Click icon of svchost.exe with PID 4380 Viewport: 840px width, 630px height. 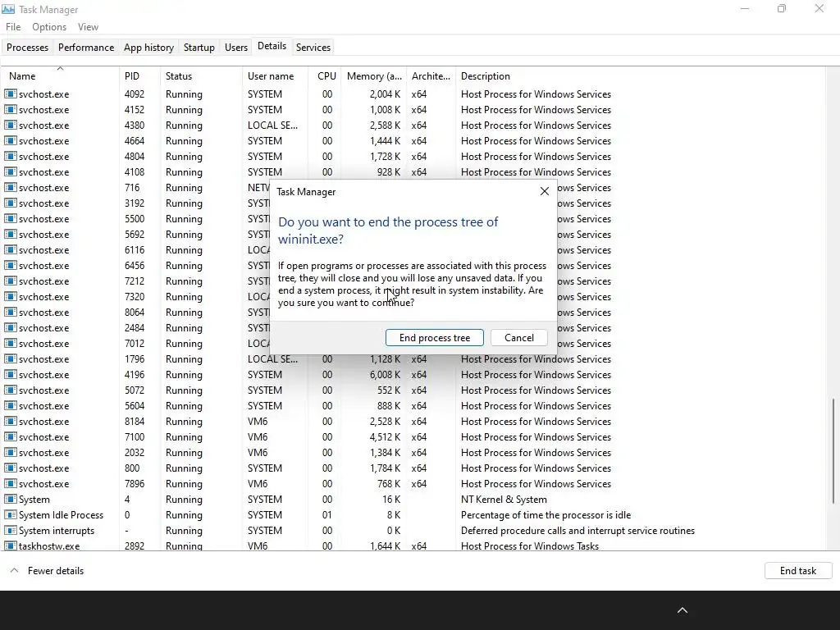(x=10, y=125)
